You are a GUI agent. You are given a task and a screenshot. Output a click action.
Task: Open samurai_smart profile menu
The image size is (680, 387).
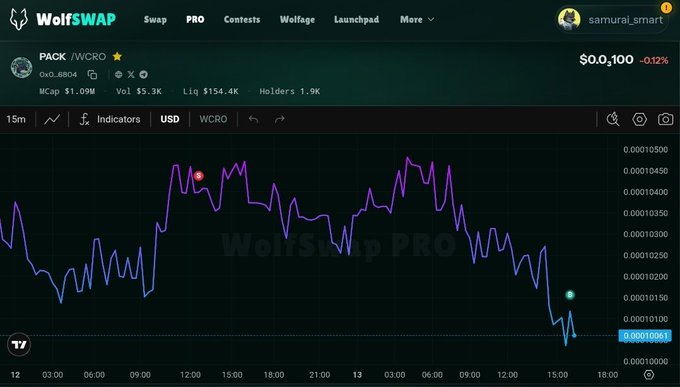click(611, 20)
